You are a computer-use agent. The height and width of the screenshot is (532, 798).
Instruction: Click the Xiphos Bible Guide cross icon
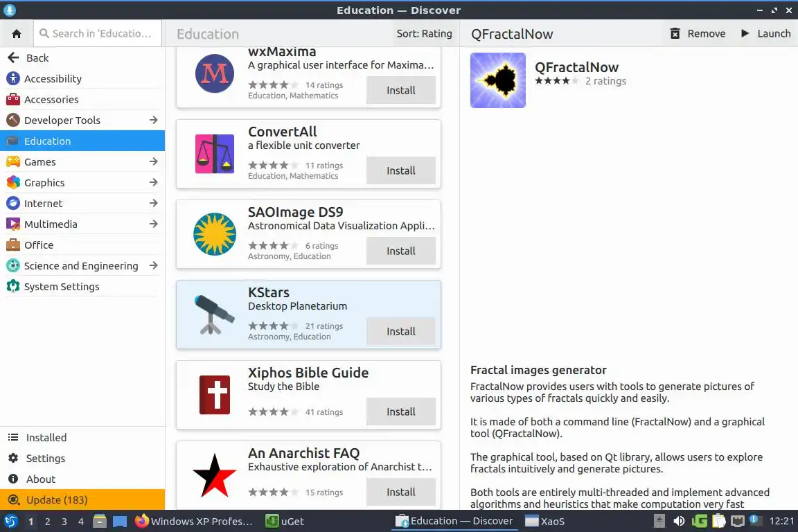[215, 395]
